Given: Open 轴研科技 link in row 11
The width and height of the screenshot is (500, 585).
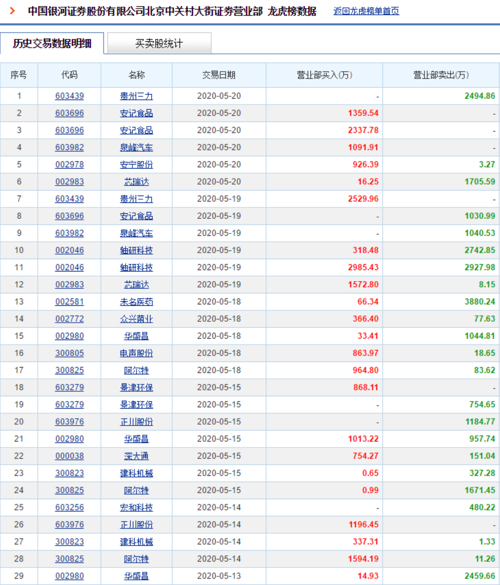Looking at the screenshot, I should [x=136, y=268].
